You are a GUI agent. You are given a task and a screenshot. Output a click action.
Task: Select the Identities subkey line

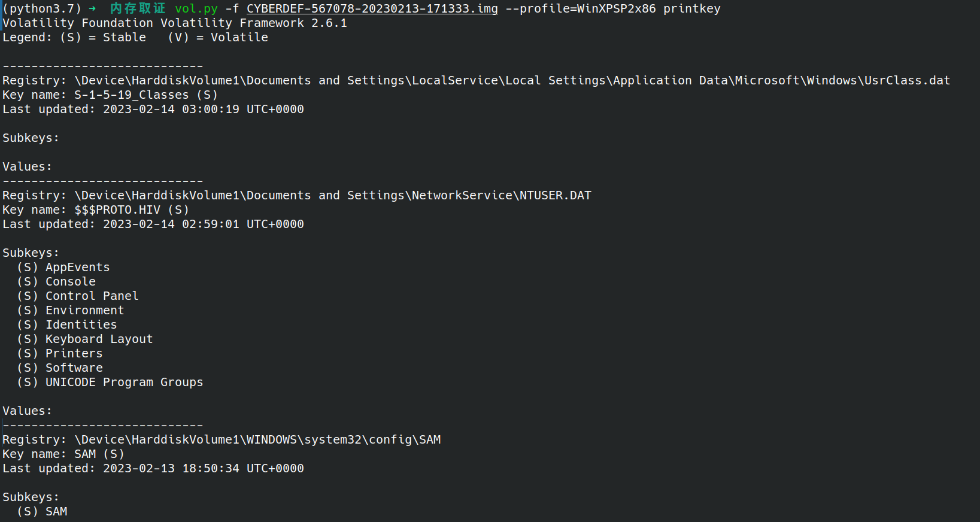click(67, 325)
